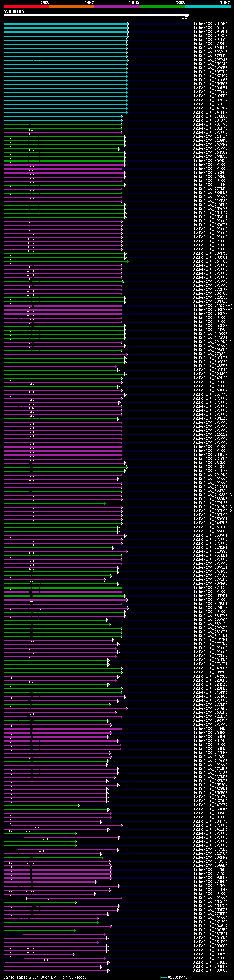Click the Large gaps legend text
234x980 pixels.
45,977
